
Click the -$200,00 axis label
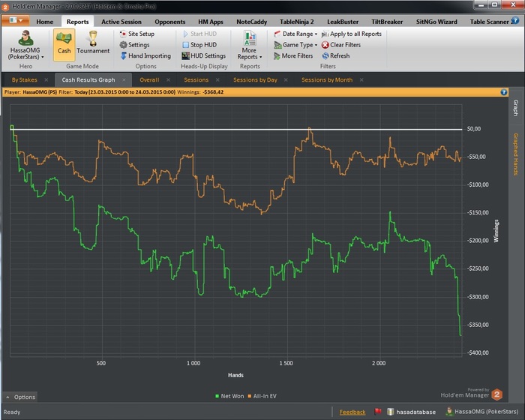pyautogui.click(x=478, y=241)
